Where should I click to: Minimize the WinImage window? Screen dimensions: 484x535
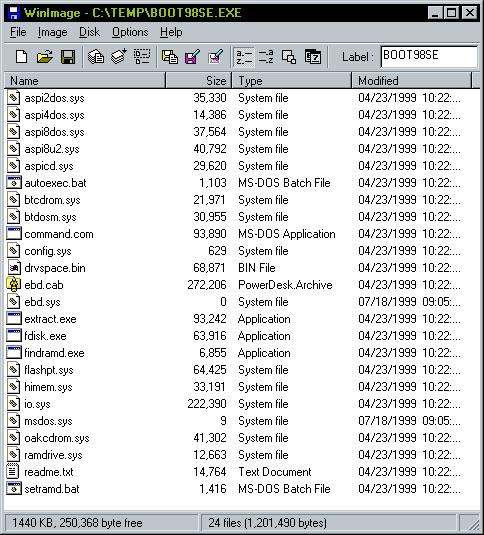point(435,13)
